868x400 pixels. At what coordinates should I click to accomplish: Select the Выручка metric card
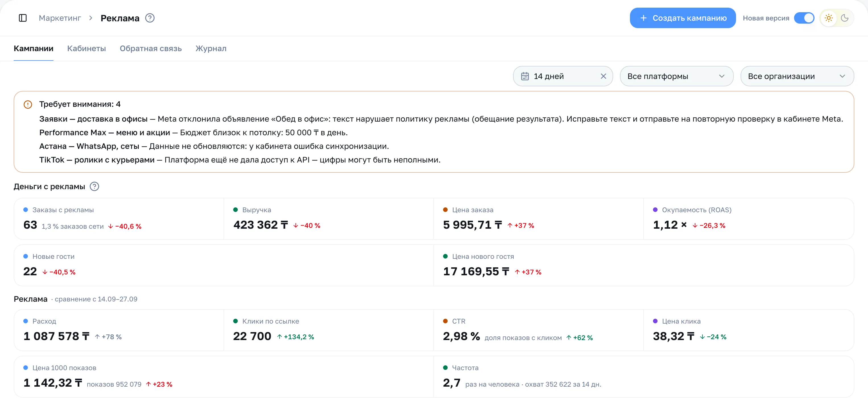click(x=328, y=218)
